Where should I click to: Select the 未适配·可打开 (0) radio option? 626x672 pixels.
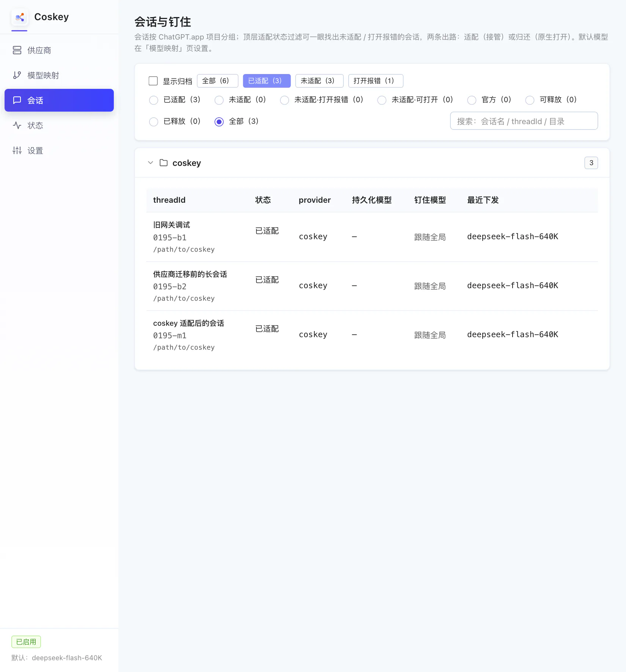pyautogui.click(x=382, y=100)
